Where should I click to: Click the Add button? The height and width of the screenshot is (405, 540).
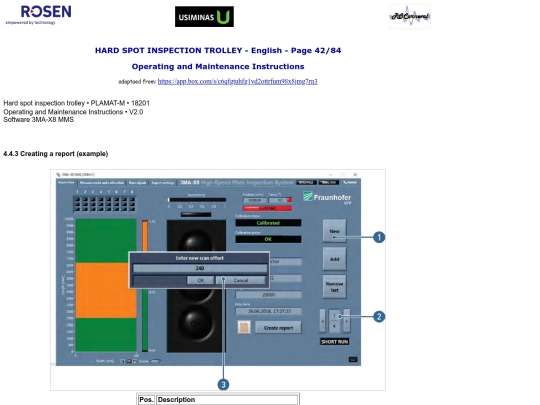click(334, 259)
